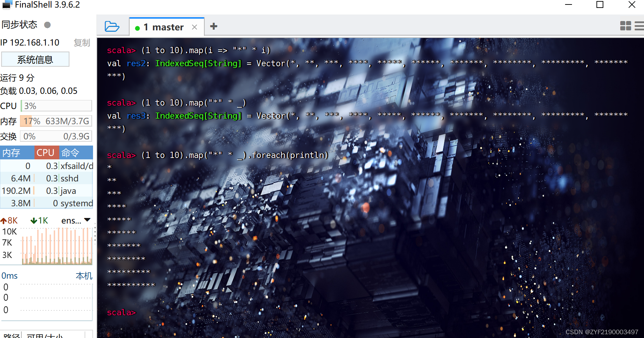Sort processes by CPU column
Viewport: 644px width, 338px height.
point(46,152)
